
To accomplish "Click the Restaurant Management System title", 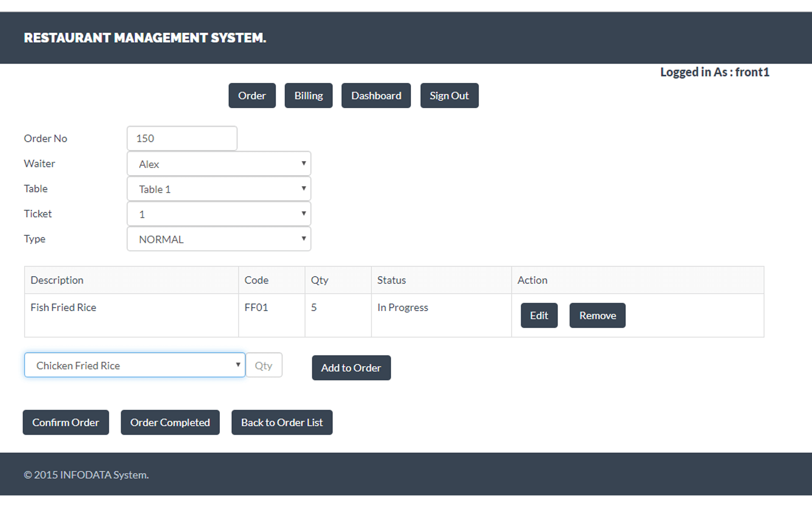I will tap(145, 38).
